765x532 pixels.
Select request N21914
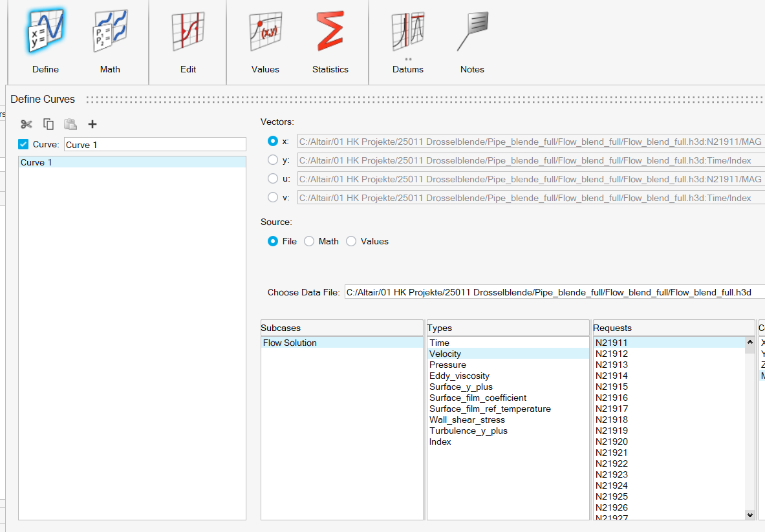click(669, 376)
